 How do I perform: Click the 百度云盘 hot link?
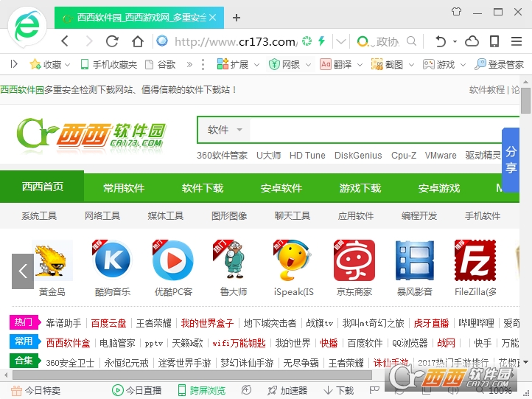point(108,323)
